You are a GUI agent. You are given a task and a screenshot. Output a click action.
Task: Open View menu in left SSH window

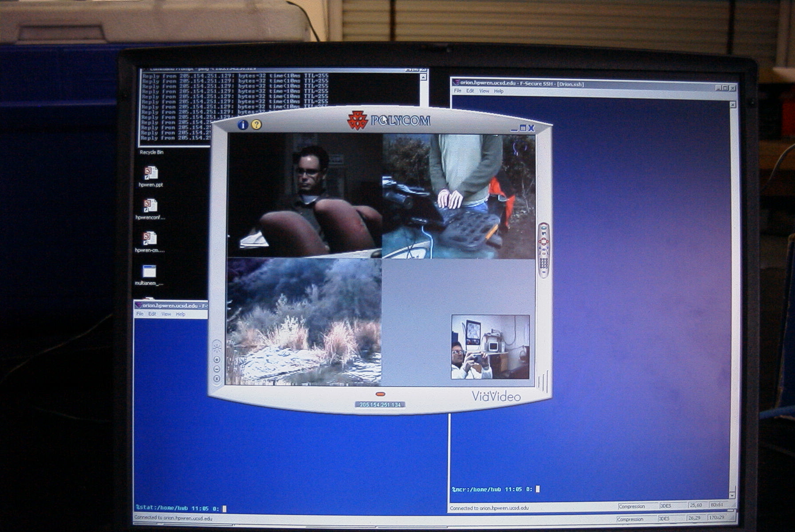coord(166,314)
